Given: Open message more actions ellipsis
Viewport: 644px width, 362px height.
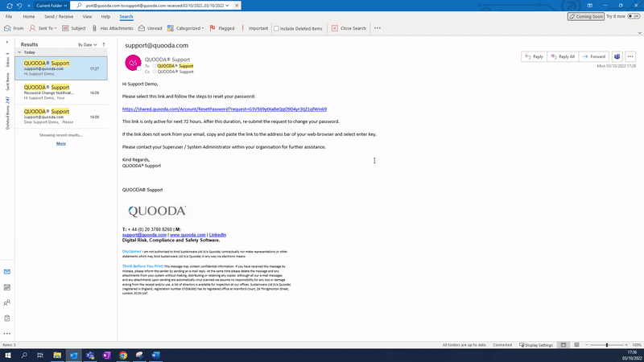Looking at the screenshot, I should pos(630,56).
